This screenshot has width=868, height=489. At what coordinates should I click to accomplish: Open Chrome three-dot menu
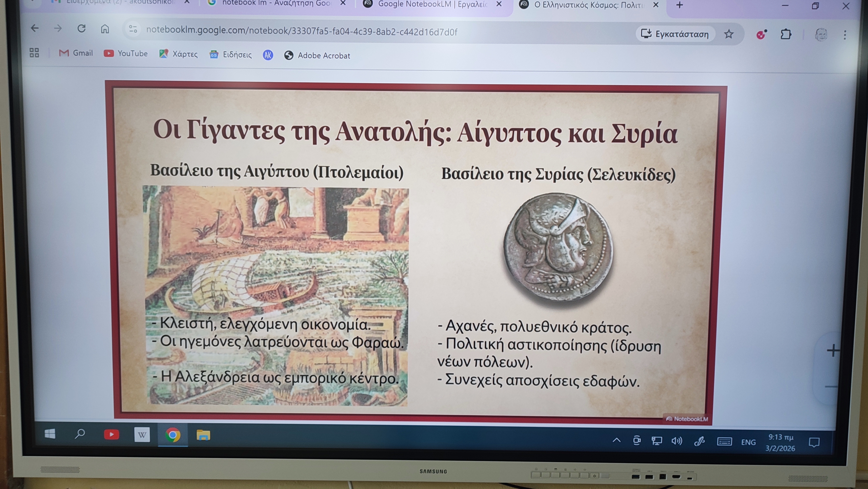(845, 35)
